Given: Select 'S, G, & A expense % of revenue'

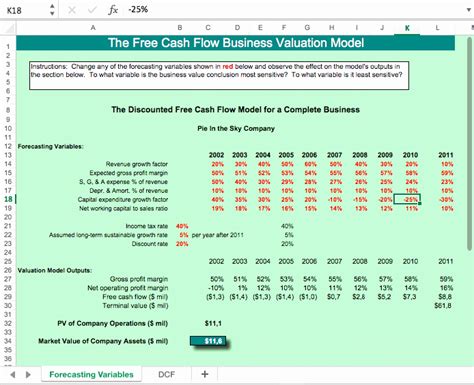Looking at the screenshot, I should coord(123,182).
